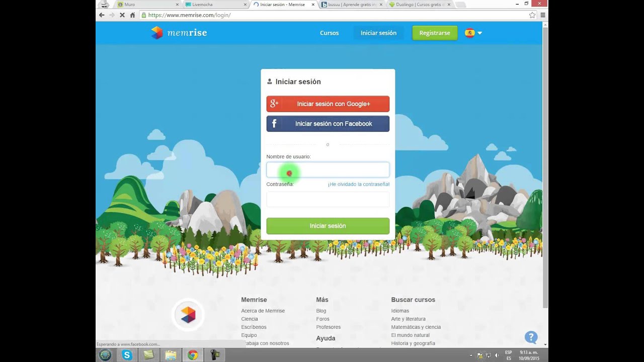
Task: Sign in with the Google+ button
Action: tap(328, 104)
